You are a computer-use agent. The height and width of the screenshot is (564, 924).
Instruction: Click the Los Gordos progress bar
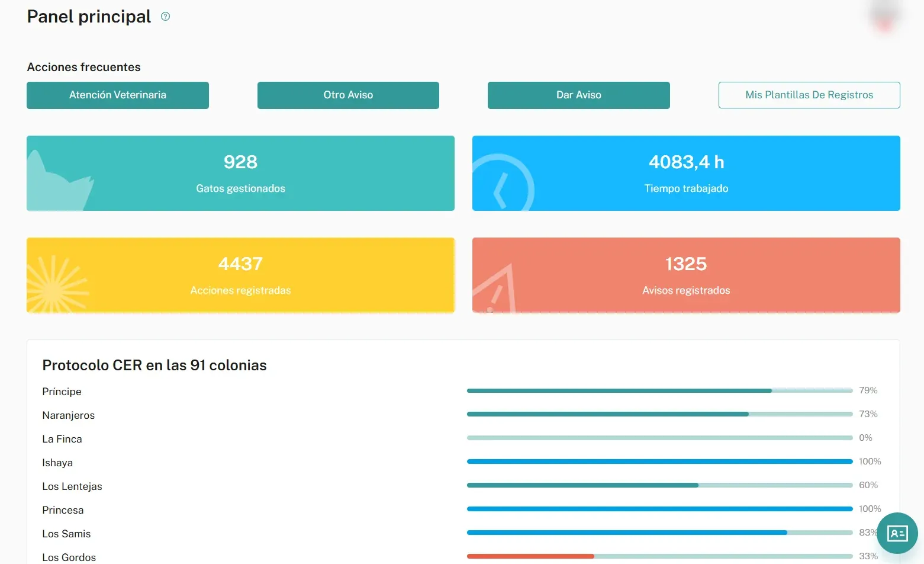point(660,556)
